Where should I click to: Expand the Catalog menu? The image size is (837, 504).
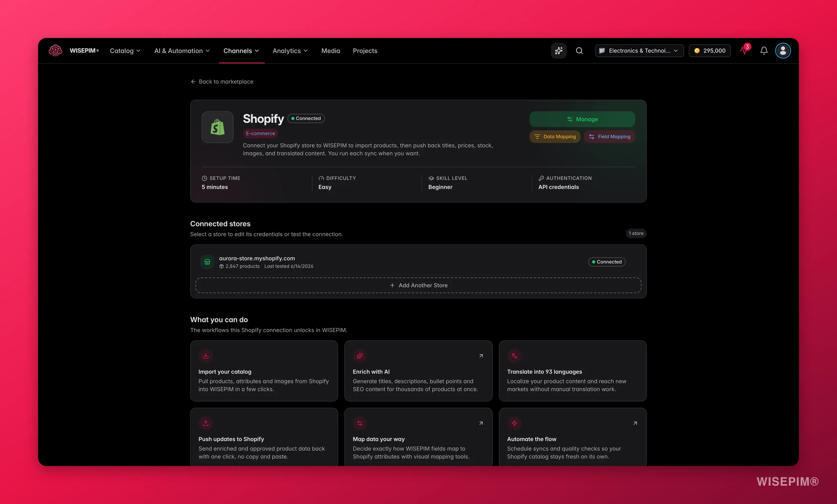pyautogui.click(x=125, y=51)
